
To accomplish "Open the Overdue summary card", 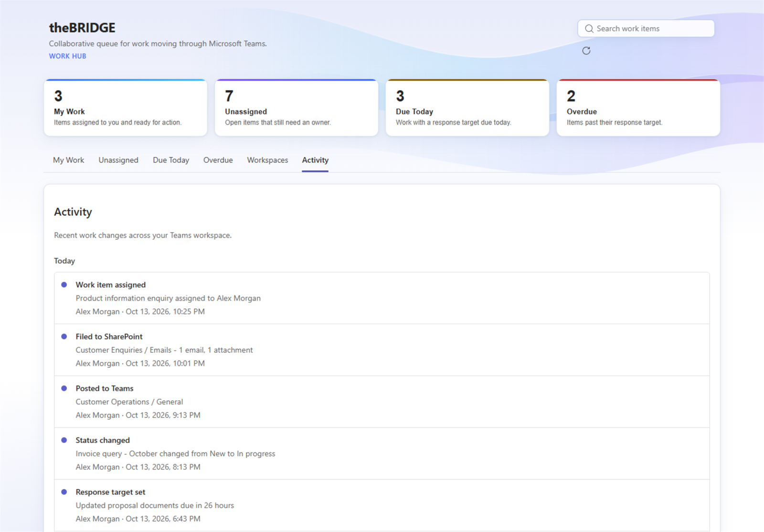I will pos(638,108).
